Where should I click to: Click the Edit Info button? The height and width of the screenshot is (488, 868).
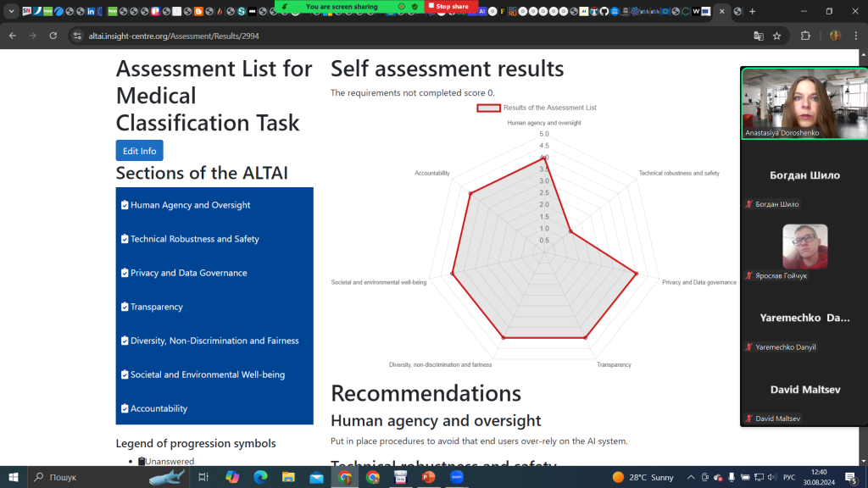pyautogui.click(x=139, y=151)
